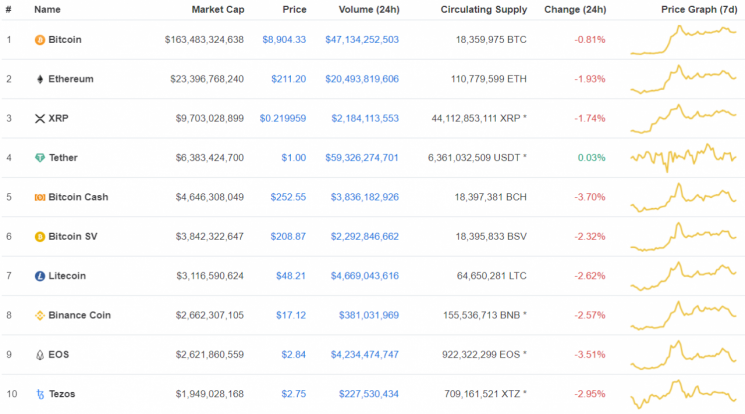Sort by the Change (24h) column header
The image size is (745, 414).
click(x=575, y=10)
